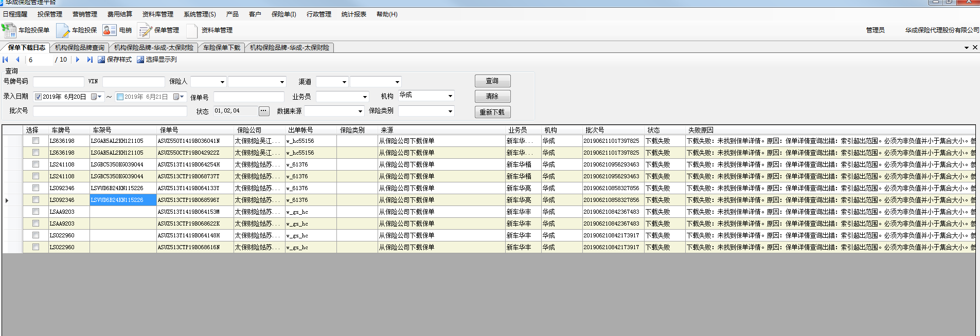Click the 保存样式 icon

(101, 60)
